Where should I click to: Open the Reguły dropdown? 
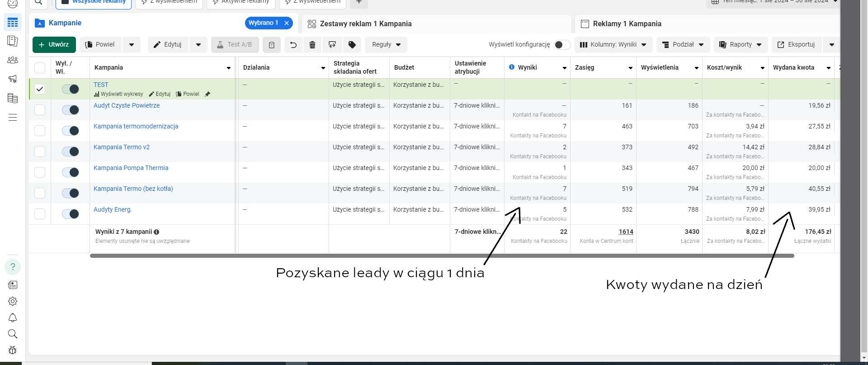click(x=386, y=45)
